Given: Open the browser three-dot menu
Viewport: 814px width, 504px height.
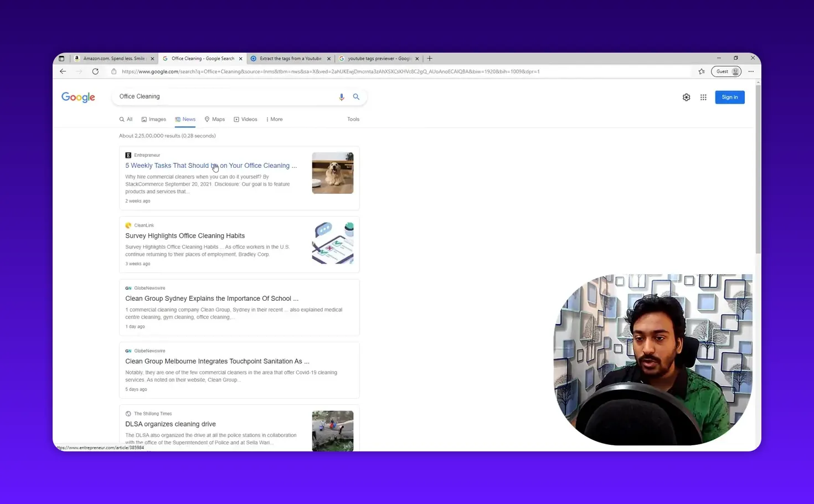Looking at the screenshot, I should tap(751, 71).
